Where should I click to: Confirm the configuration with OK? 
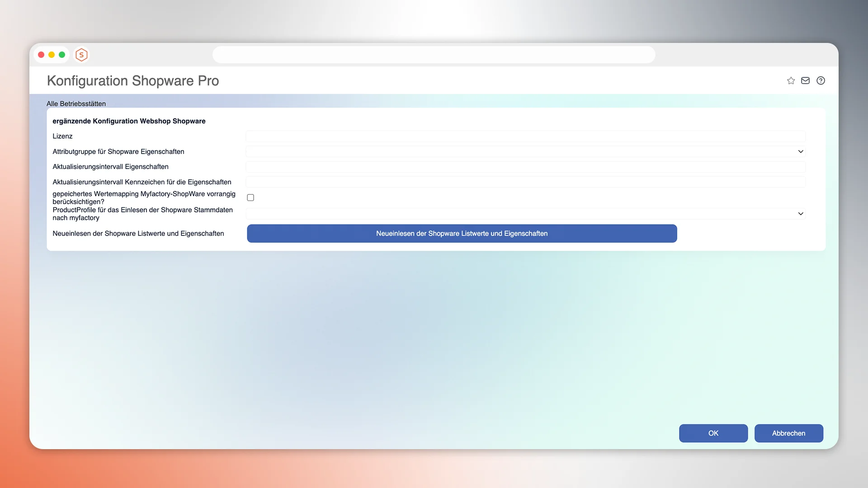713,433
